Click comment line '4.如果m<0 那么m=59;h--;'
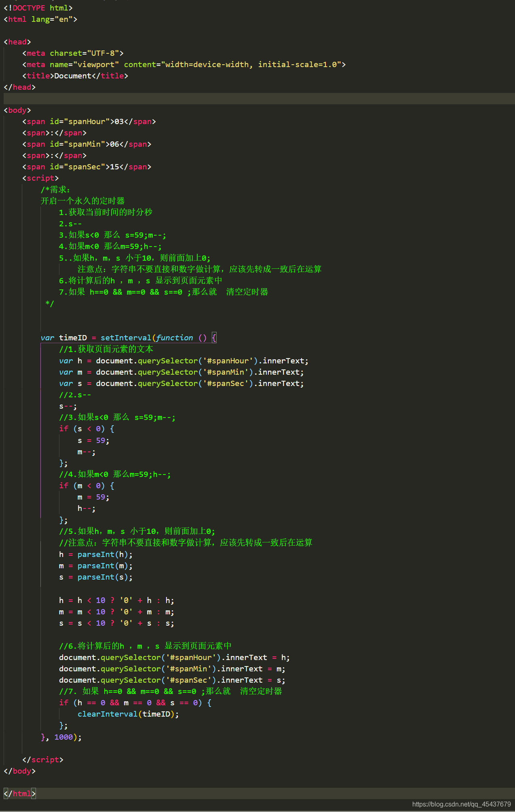 pyautogui.click(x=110, y=246)
